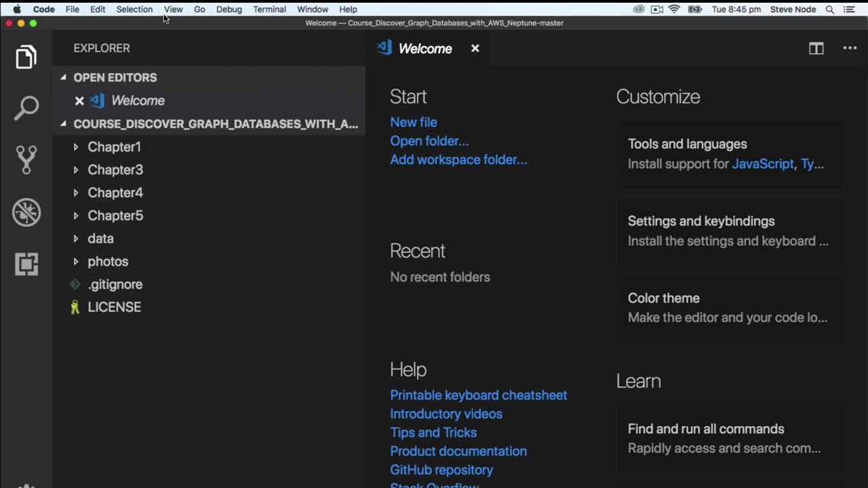This screenshot has width=868, height=488.
Task: Click the date and time in menu bar
Action: click(x=736, y=9)
